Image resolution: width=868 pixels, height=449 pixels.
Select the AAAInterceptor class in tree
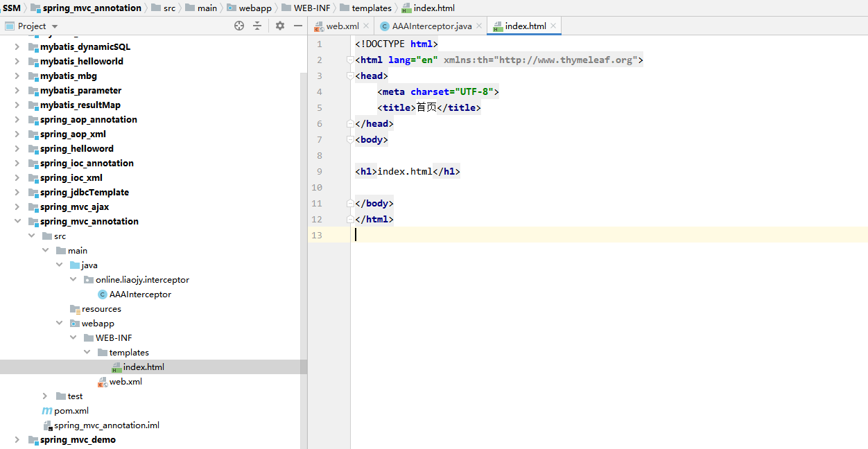(x=140, y=294)
